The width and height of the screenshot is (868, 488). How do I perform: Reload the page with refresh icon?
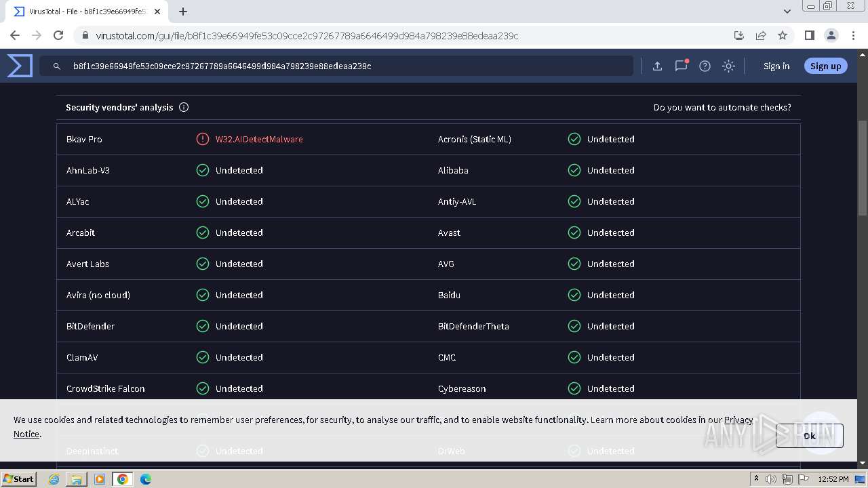[58, 35]
